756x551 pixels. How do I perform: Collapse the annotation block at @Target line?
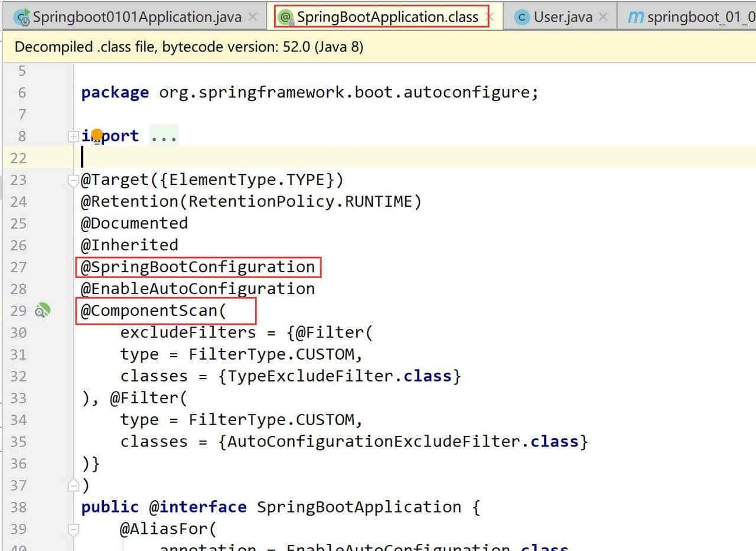point(73,180)
